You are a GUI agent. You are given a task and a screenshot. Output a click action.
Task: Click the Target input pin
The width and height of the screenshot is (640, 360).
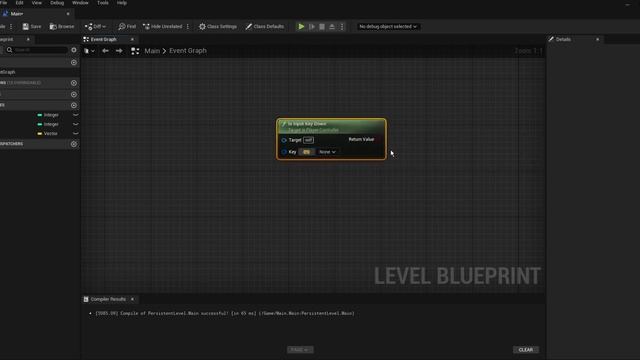pyautogui.click(x=284, y=140)
